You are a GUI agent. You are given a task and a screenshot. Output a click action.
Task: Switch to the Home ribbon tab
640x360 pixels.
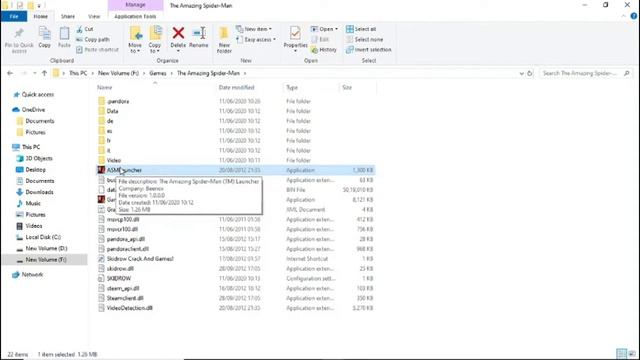point(40,16)
